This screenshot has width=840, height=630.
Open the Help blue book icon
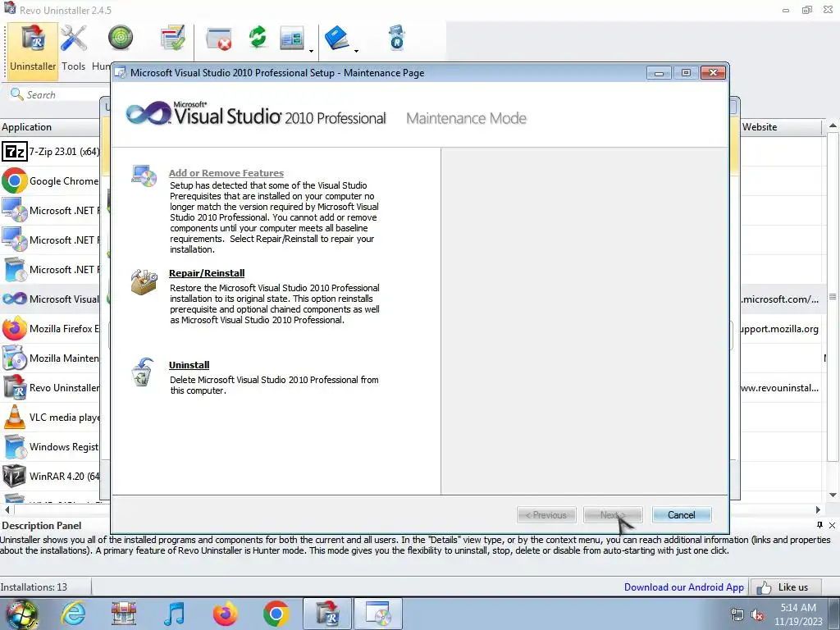337,38
